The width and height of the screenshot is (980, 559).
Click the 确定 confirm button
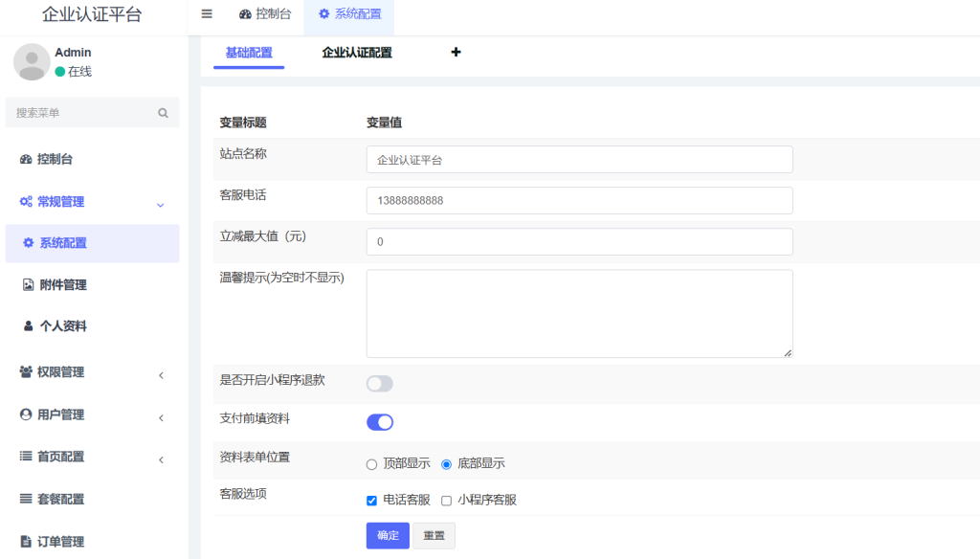(387, 535)
